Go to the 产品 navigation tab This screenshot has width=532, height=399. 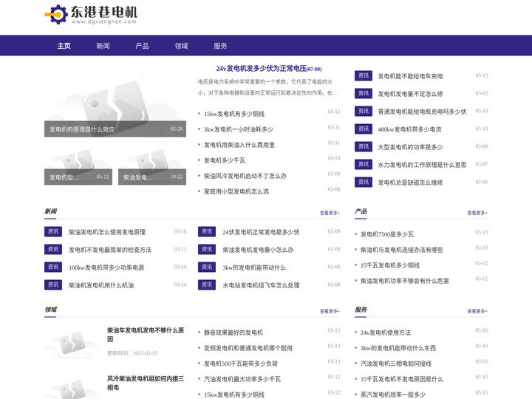142,46
